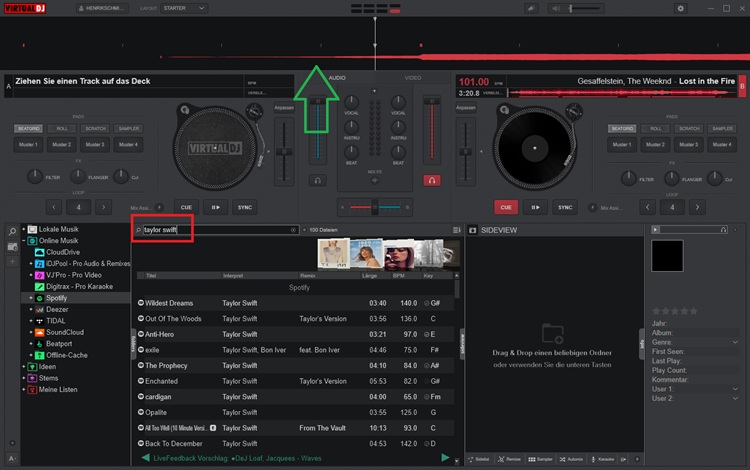The width and height of the screenshot is (750, 470).
Task: Sort the track list by BPM column
Action: coord(399,275)
